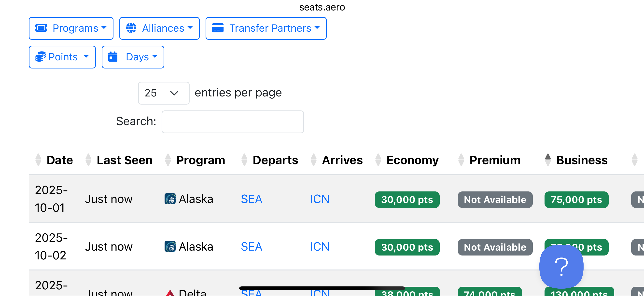Image resolution: width=644 pixels, height=296 pixels.
Task: Follow the ICN link in second row
Action: click(x=320, y=247)
